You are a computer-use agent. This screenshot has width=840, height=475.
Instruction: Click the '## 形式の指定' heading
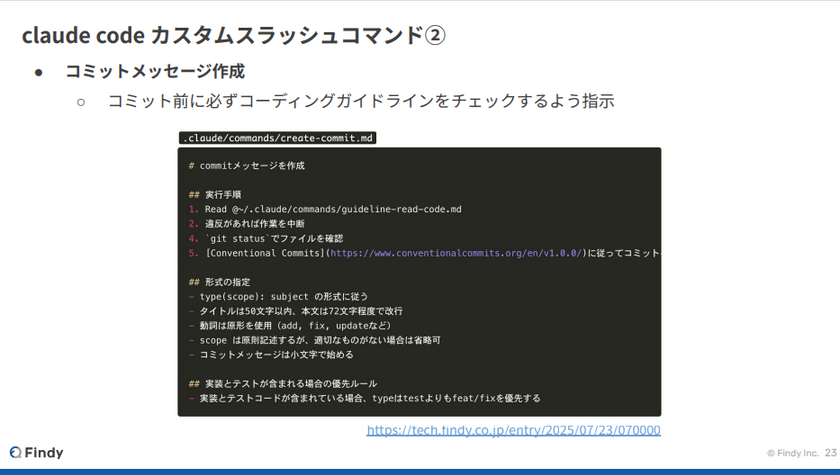tap(221, 282)
